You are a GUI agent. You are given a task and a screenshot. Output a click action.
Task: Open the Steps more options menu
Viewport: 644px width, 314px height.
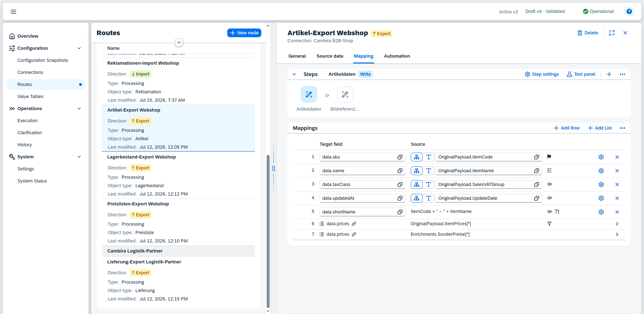[622, 74]
